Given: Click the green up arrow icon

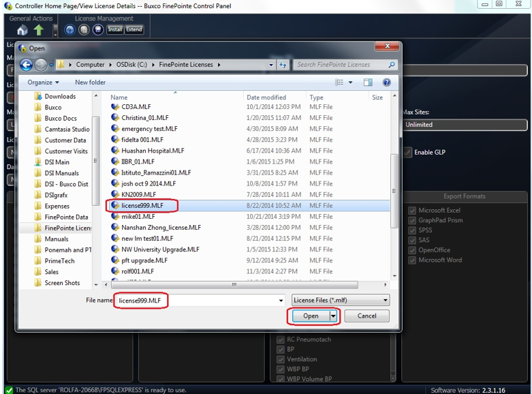Looking at the screenshot, I should 39,30.
